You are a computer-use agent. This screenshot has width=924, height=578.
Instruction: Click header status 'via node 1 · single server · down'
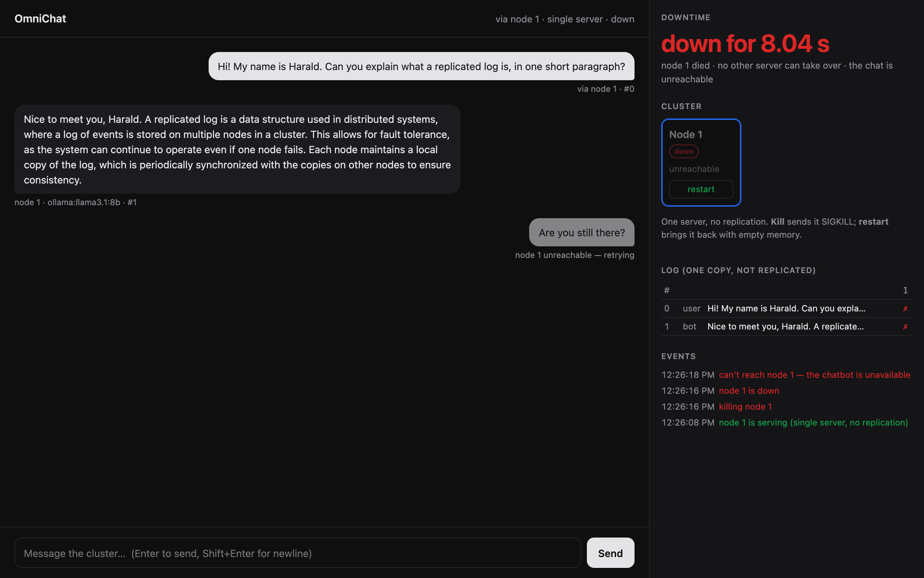coord(565,19)
